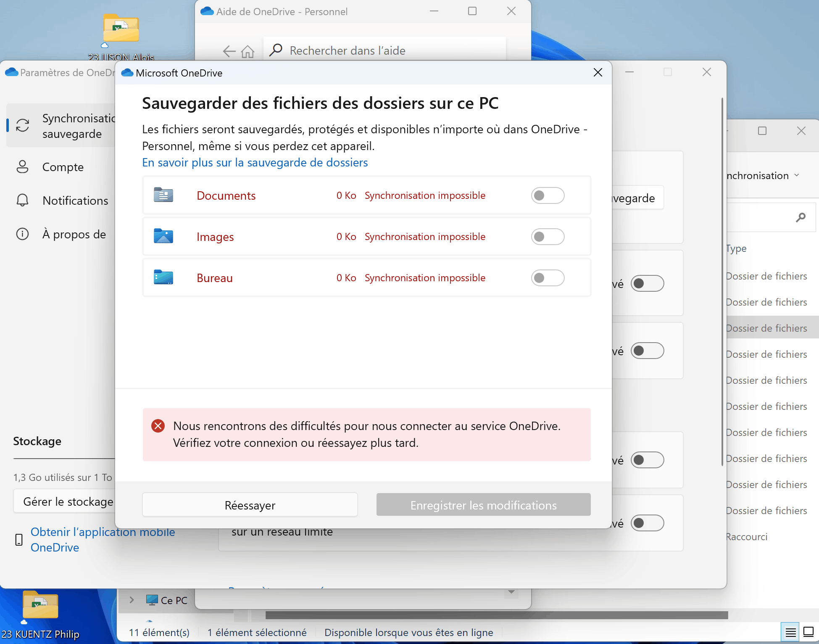Click the Images folder name label
The image size is (819, 644).
coord(215,237)
